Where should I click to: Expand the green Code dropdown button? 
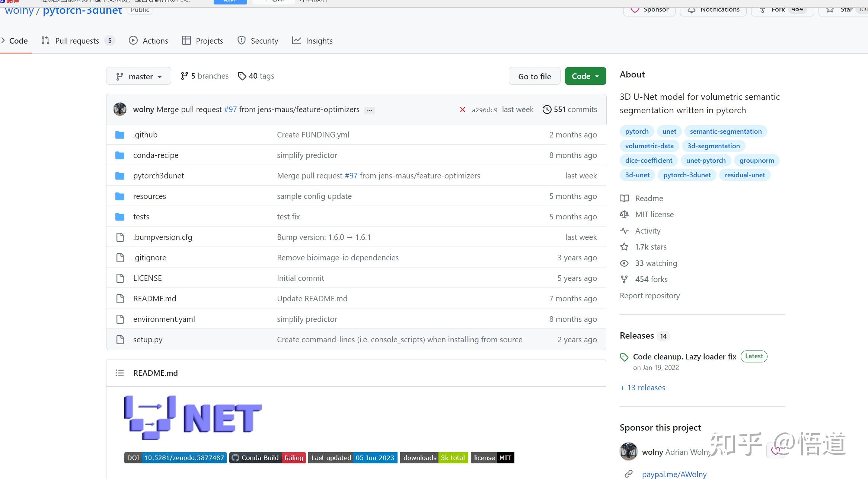pyautogui.click(x=585, y=76)
